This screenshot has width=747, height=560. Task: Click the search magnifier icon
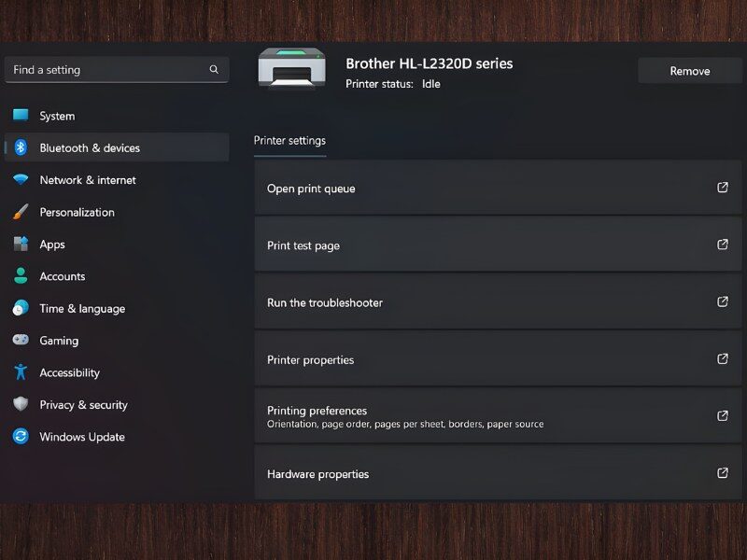[214, 70]
